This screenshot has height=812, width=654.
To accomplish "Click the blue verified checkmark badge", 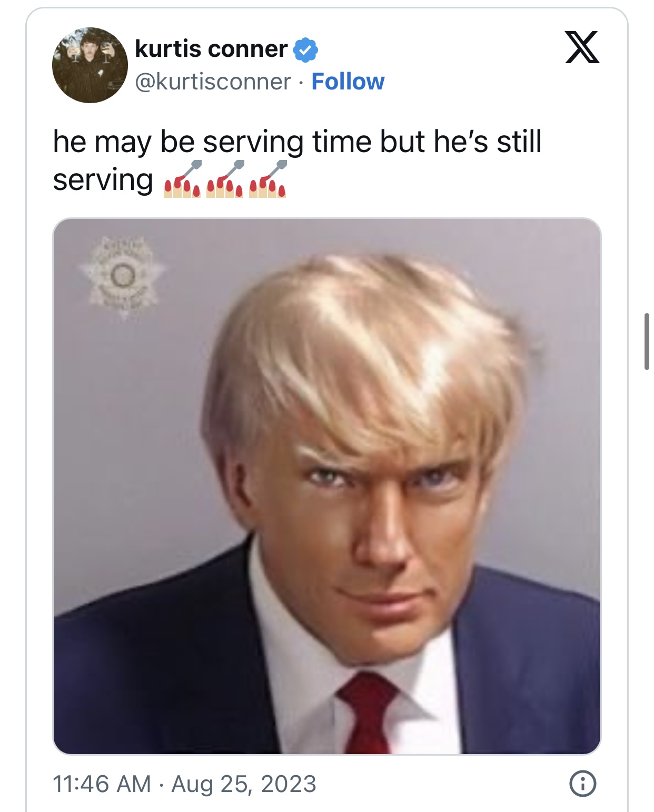I will pos(305,49).
